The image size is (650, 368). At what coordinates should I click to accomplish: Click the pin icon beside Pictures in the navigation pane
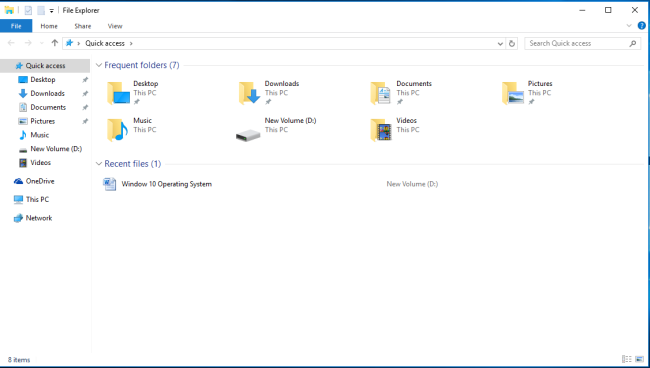pyautogui.click(x=85, y=121)
